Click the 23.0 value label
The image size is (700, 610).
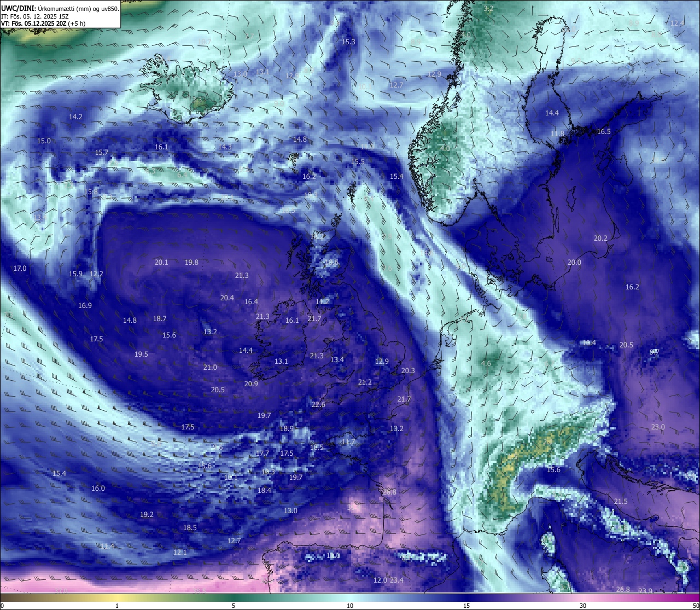pyautogui.click(x=658, y=427)
